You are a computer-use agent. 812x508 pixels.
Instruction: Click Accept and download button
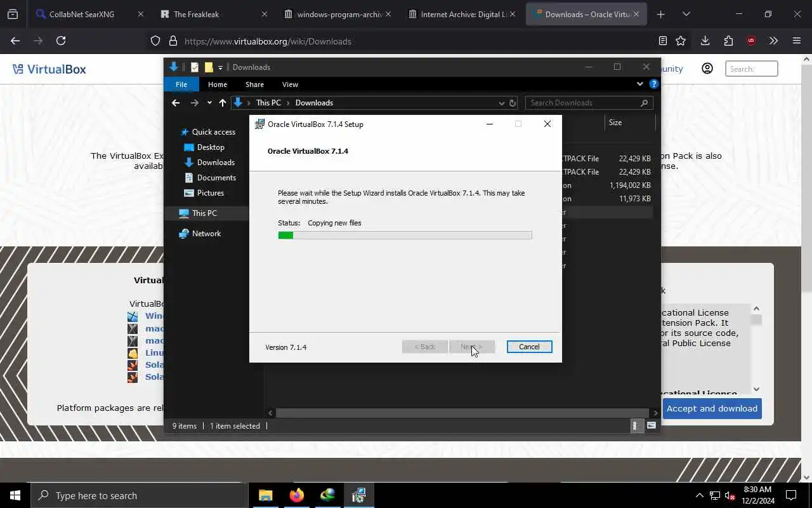(712, 408)
